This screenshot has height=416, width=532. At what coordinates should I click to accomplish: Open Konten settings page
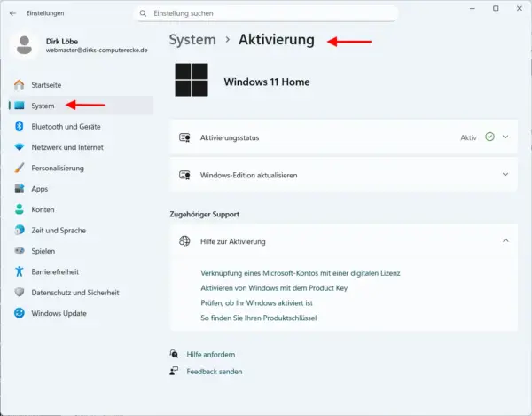(x=81, y=209)
